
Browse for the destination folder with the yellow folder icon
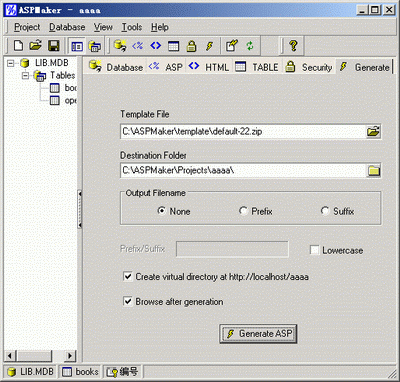coord(374,171)
